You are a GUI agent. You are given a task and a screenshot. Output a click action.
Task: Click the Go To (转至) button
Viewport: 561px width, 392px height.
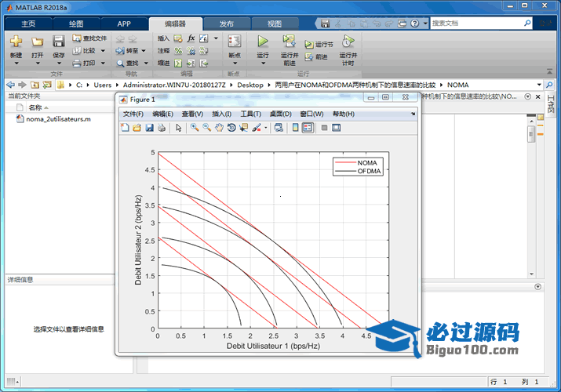click(x=128, y=51)
